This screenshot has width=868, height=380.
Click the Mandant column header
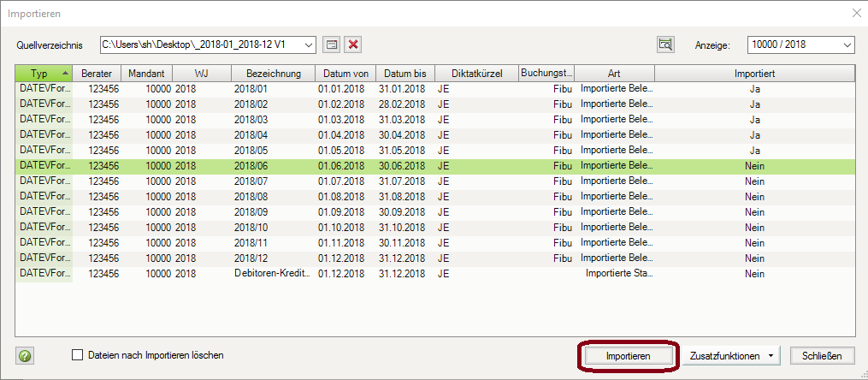146,74
